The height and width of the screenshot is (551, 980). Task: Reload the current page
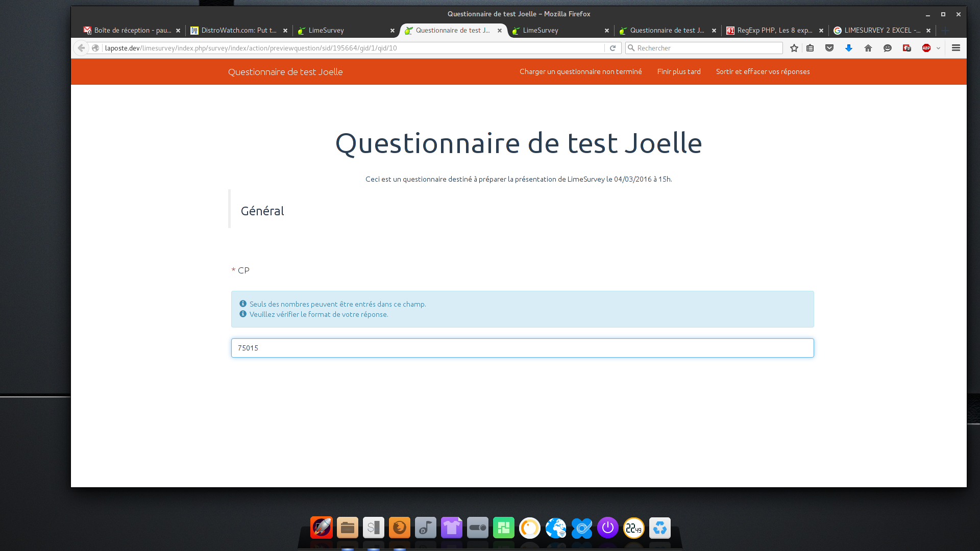coord(612,48)
